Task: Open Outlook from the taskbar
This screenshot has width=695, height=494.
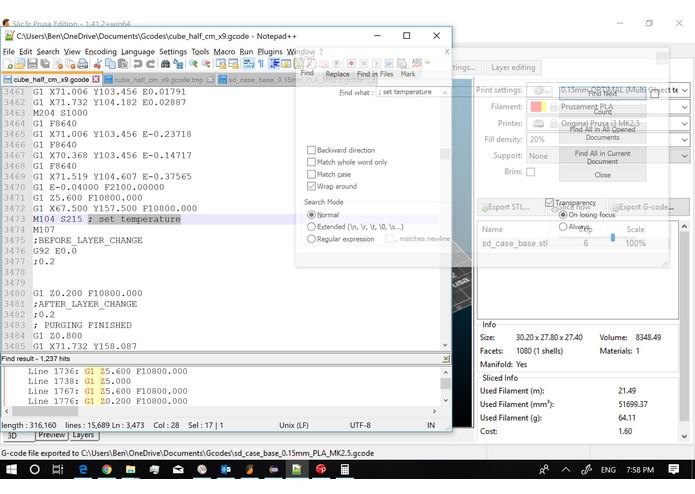Action: pos(226,470)
